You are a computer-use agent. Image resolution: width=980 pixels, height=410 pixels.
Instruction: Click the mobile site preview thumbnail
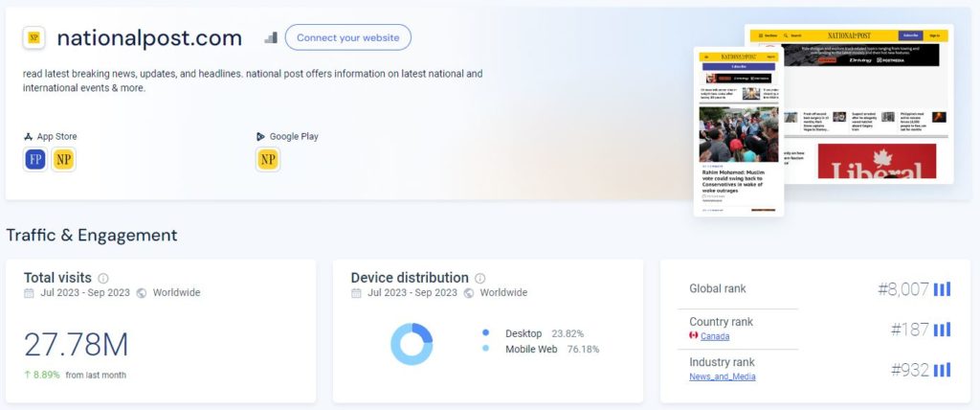point(739,131)
